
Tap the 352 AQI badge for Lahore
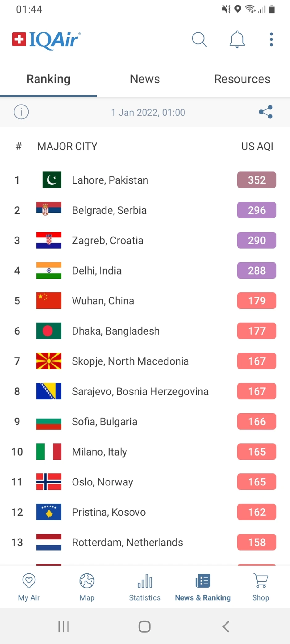pos(256,180)
